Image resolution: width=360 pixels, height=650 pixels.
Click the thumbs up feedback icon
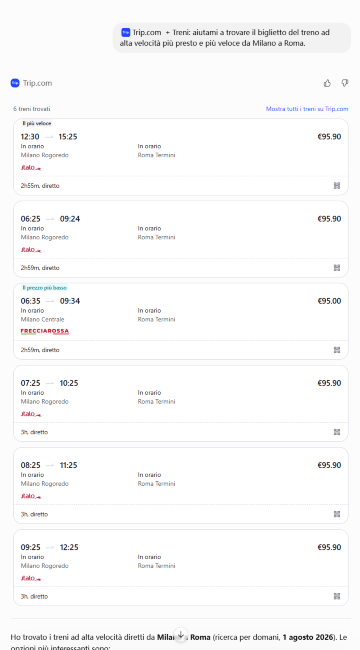[327, 83]
